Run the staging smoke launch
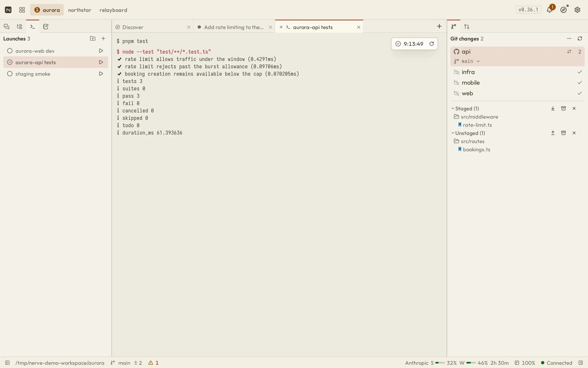The width and height of the screenshot is (588, 368). coord(101,74)
